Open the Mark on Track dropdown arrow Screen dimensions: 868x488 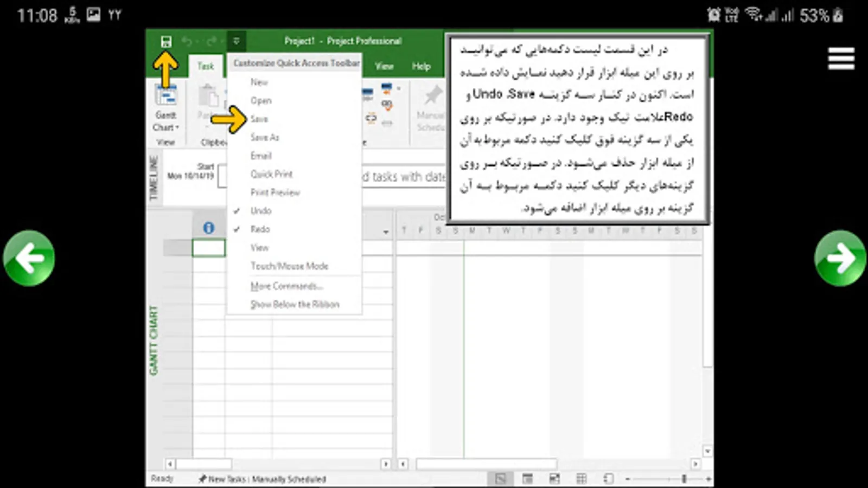pos(399,88)
